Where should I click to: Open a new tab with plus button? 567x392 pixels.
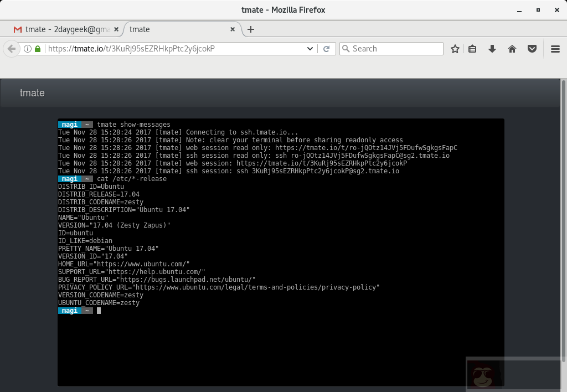(x=251, y=29)
